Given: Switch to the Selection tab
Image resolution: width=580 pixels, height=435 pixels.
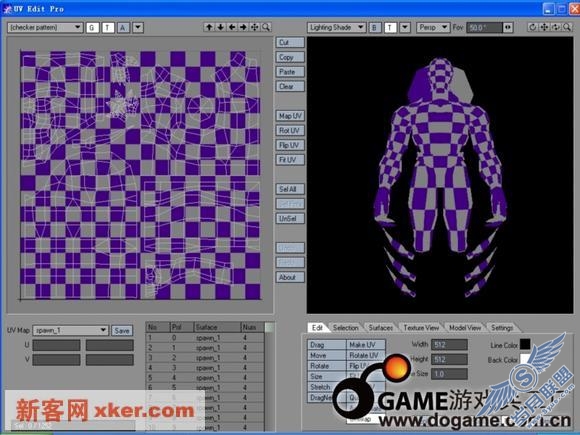Looking at the screenshot, I should click(x=345, y=328).
